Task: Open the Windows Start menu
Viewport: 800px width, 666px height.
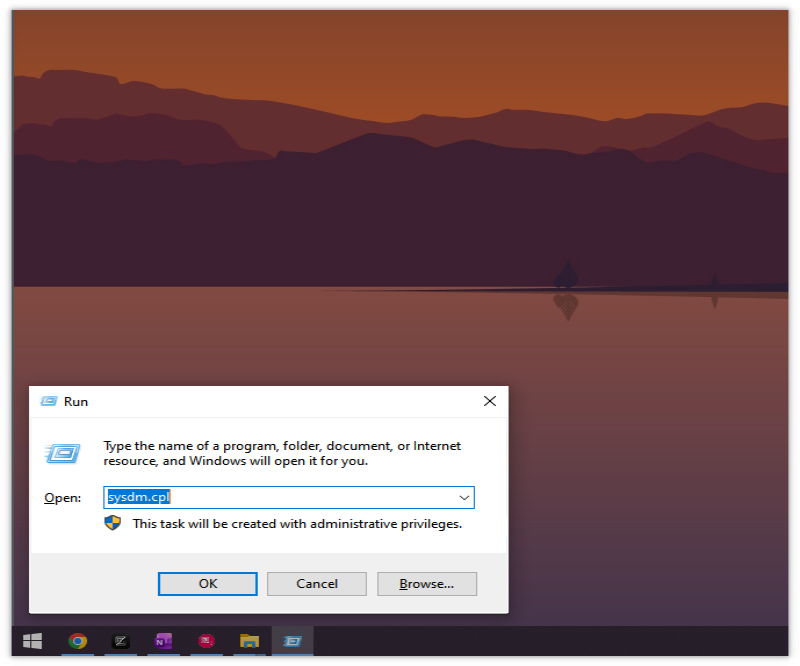Action: pos(33,640)
